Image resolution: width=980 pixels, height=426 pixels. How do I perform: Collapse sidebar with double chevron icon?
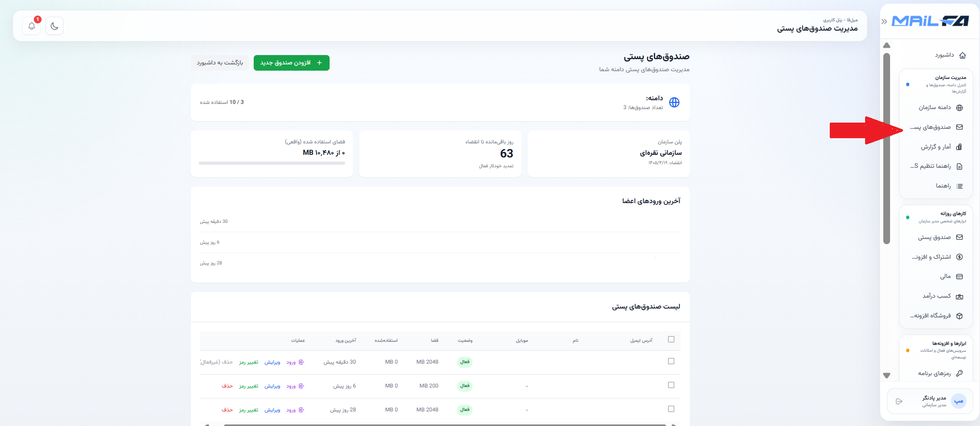[x=884, y=21]
